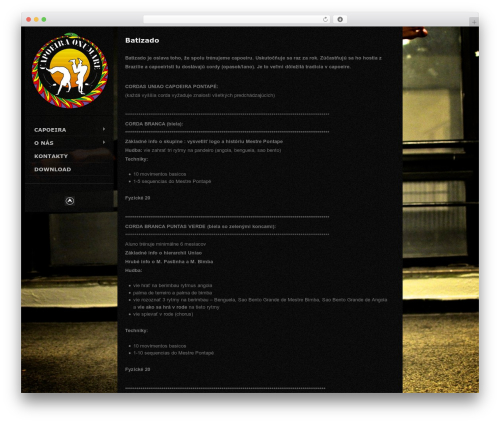Click the '1-5 sequencias do Mestre Pontapé' bullet
Viewport: 500px width, 423px height.
172,181
